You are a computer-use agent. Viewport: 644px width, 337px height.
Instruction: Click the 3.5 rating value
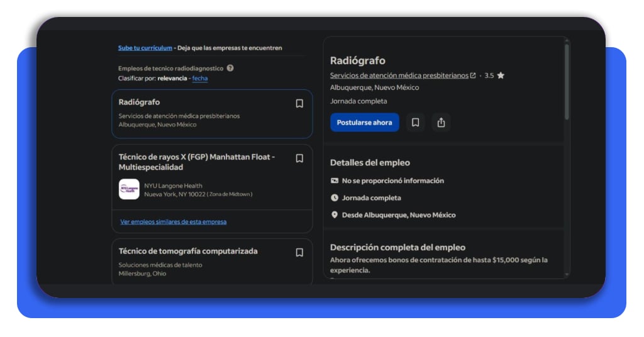pos(489,75)
